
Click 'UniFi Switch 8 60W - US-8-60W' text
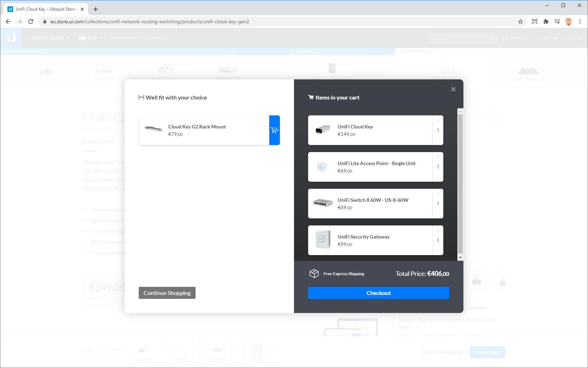coord(373,200)
